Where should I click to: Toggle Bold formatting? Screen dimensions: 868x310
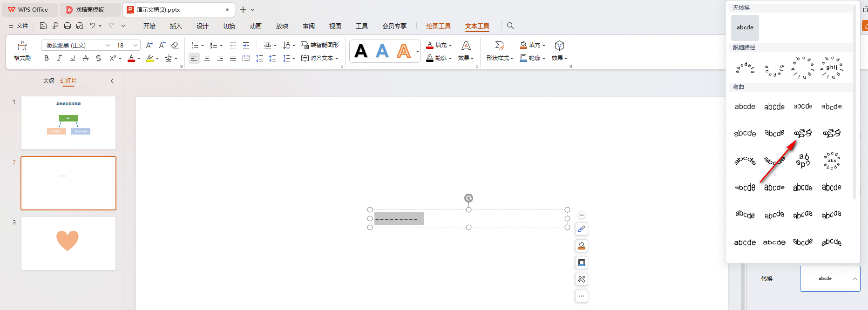[x=46, y=58]
